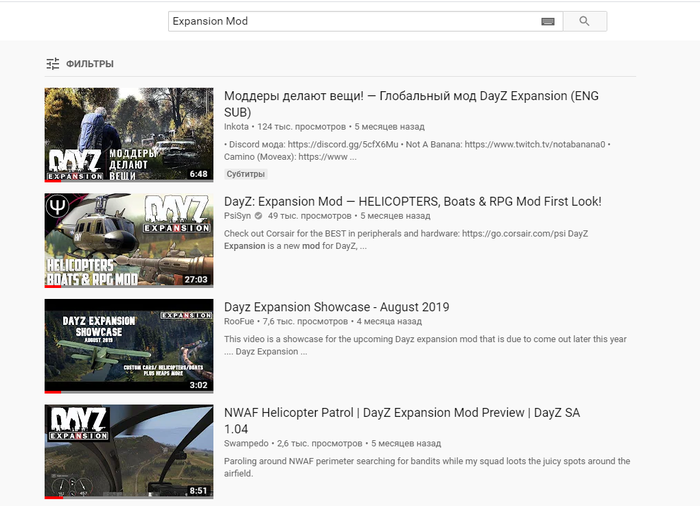The width and height of the screenshot is (700, 506).
Task: Click title DayZ: Expansion Mod — HELICOPTERS
Action: coord(412,201)
